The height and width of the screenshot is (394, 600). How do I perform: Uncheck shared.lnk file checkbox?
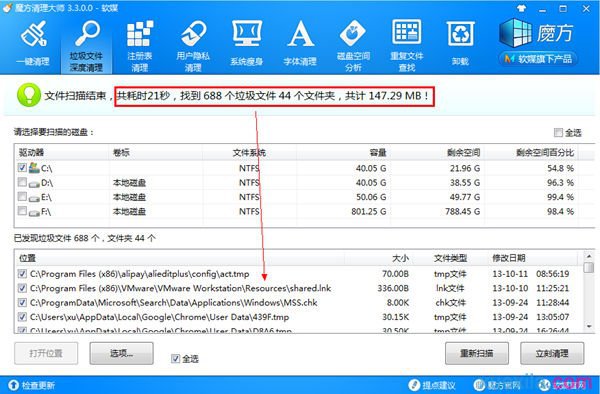point(22,288)
